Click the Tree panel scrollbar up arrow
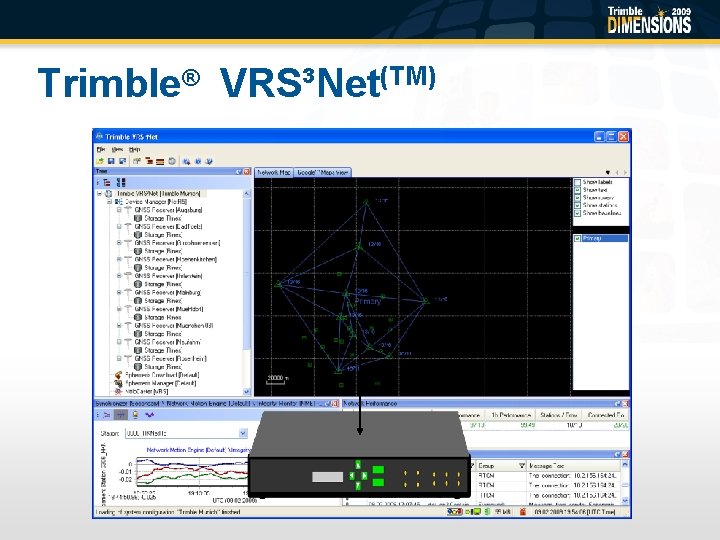The image size is (720, 540). [247, 194]
